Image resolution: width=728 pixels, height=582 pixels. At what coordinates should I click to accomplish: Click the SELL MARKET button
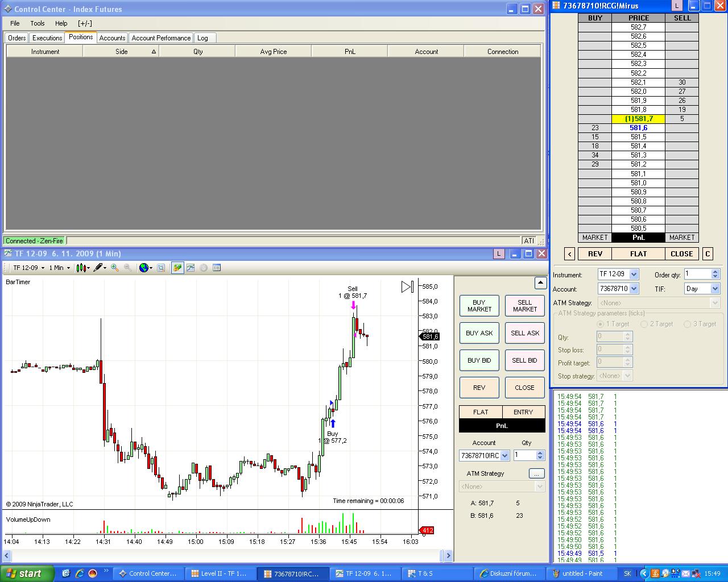click(525, 306)
